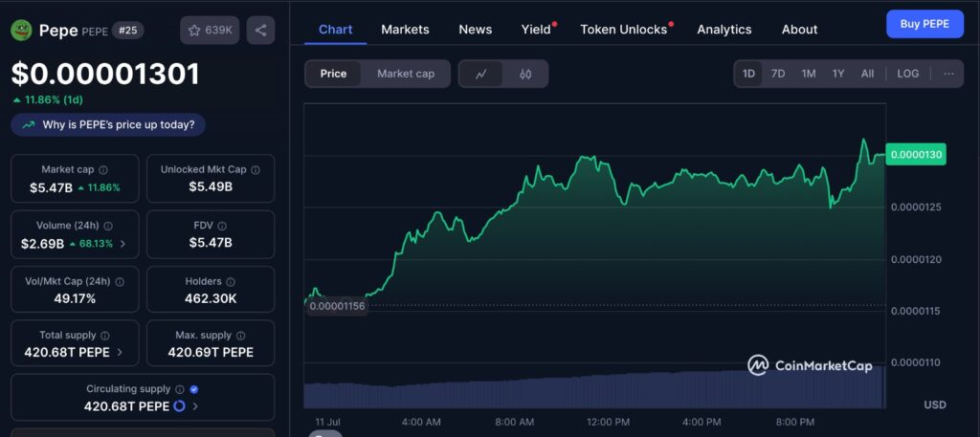
Task: Click the 420.69T PEPE max supply value
Action: coord(211,353)
